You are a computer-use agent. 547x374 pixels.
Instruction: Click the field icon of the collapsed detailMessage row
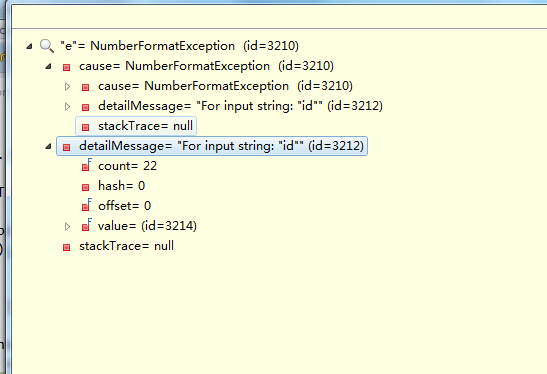(x=85, y=107)
